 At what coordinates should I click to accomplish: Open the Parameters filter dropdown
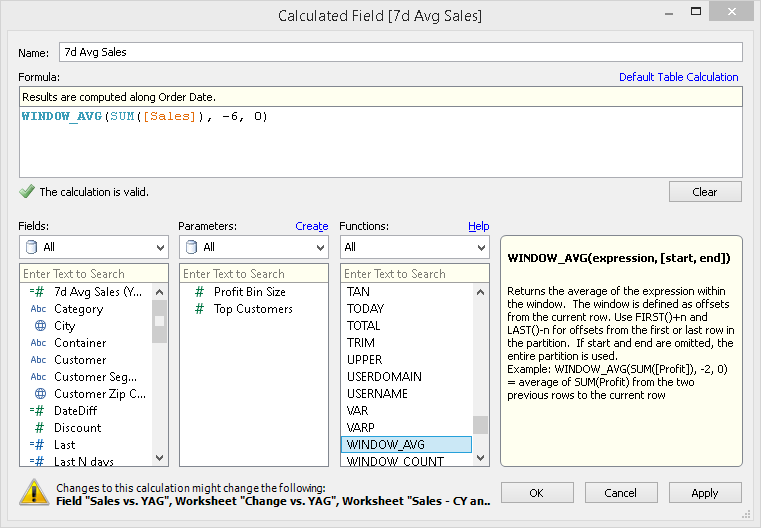coord(253,247)
